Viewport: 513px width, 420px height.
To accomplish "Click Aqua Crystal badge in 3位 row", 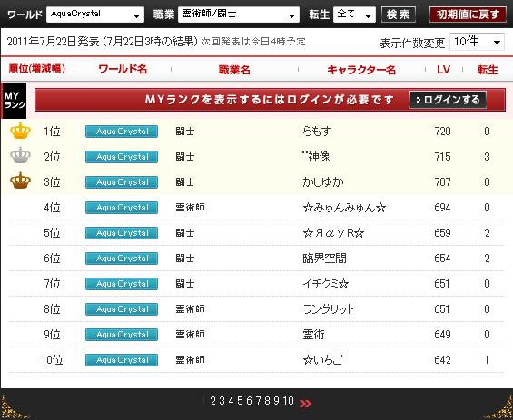I will tap(122, 182).
